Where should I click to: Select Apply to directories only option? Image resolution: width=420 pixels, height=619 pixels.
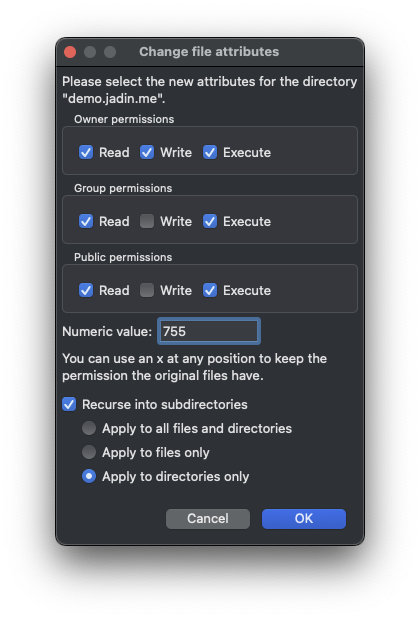pos(89,476)
